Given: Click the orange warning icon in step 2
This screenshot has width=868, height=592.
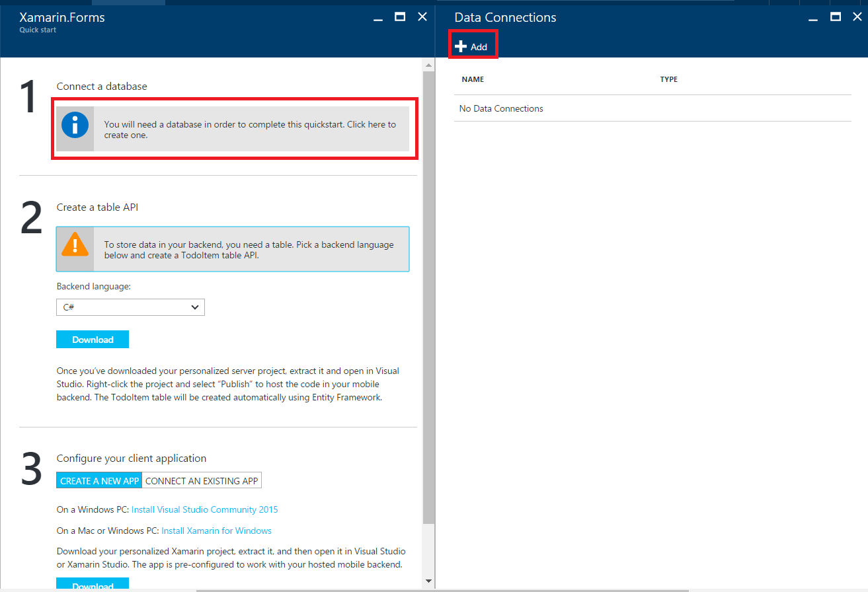Looking at the screenshot, I should click(x=75, y=246).
